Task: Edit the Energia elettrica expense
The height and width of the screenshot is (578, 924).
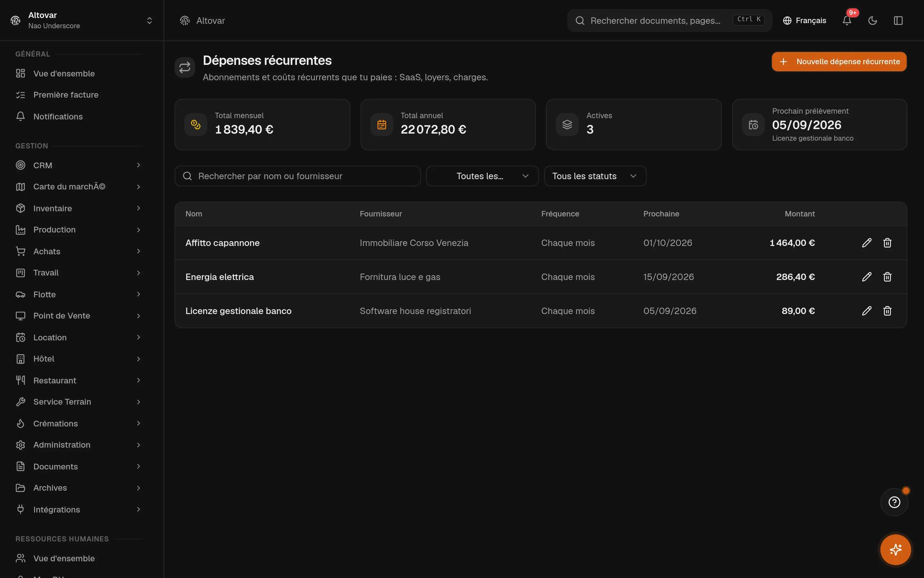Action: click(867, 277)
